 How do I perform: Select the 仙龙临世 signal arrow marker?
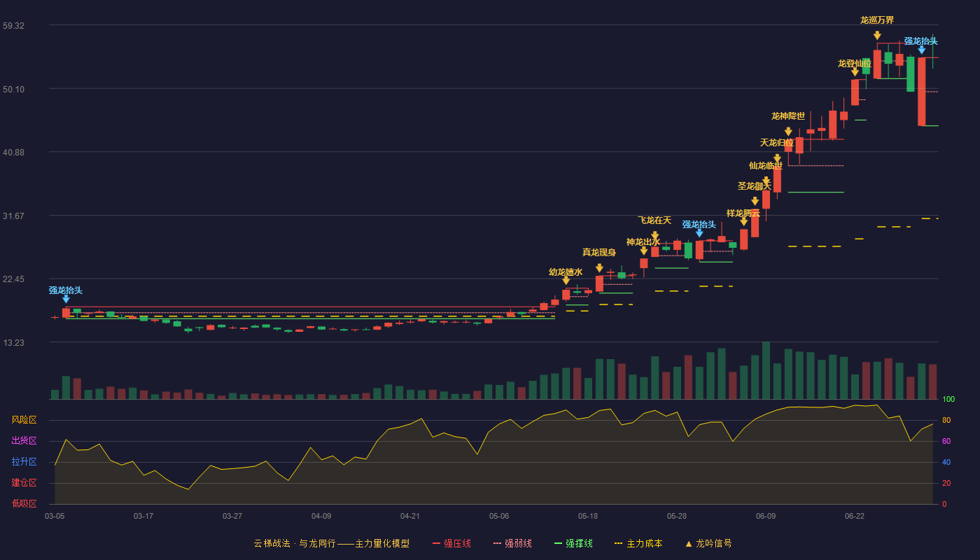point(766,181)
